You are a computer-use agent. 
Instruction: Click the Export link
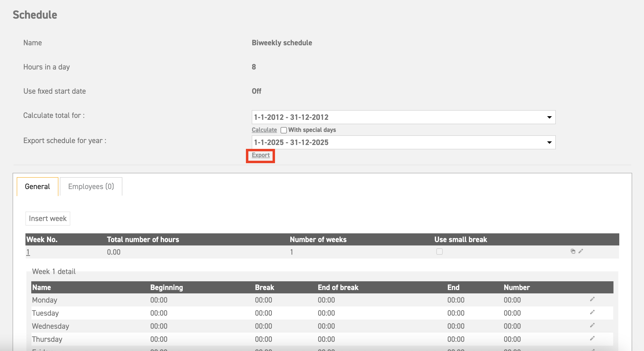point(260,155)
